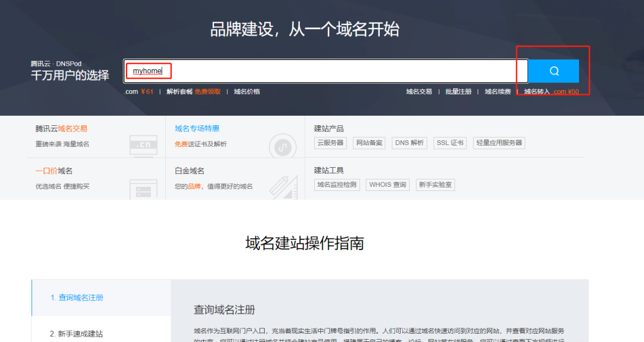Open the 域名交易 link under search bar
Viewport: 644px width, 342px height.
pyautogui.click(x=419, y=92)
